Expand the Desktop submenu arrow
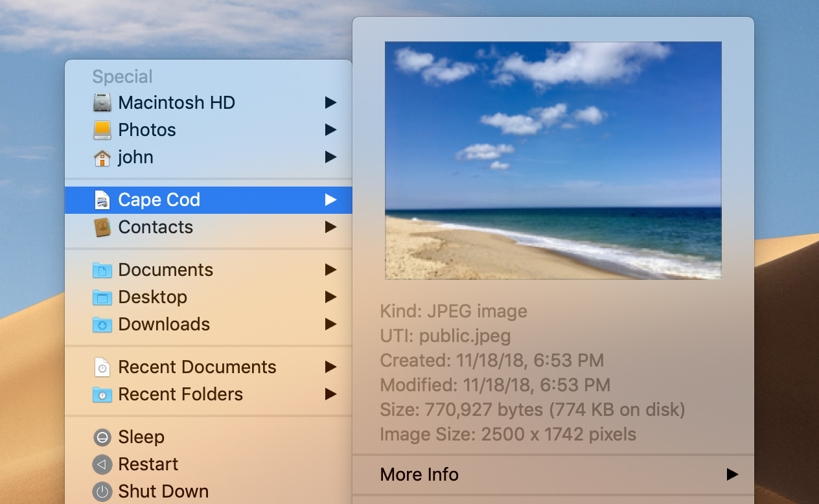 coord(331,297)
